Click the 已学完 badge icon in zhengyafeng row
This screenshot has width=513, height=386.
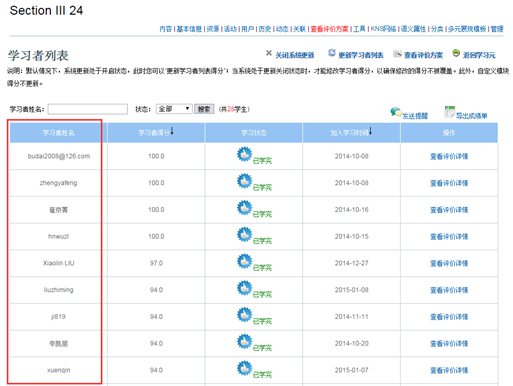click(244, 181)
